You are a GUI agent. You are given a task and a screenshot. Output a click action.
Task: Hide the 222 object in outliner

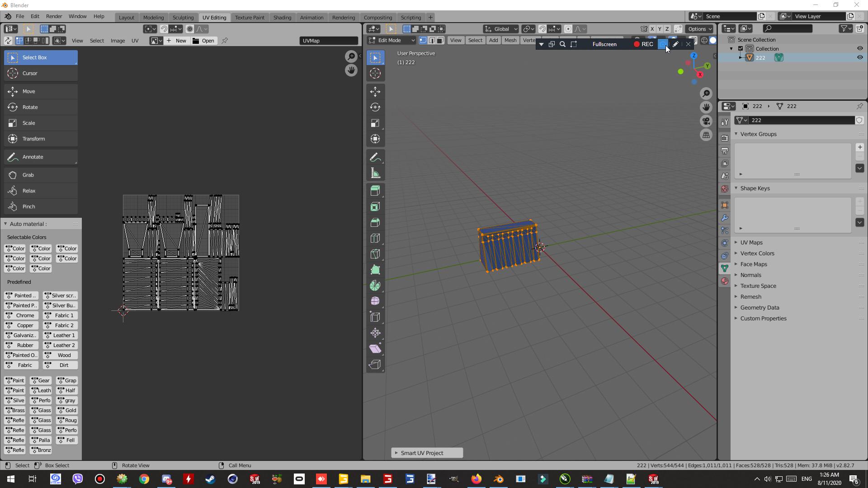(x=860, y=57)
